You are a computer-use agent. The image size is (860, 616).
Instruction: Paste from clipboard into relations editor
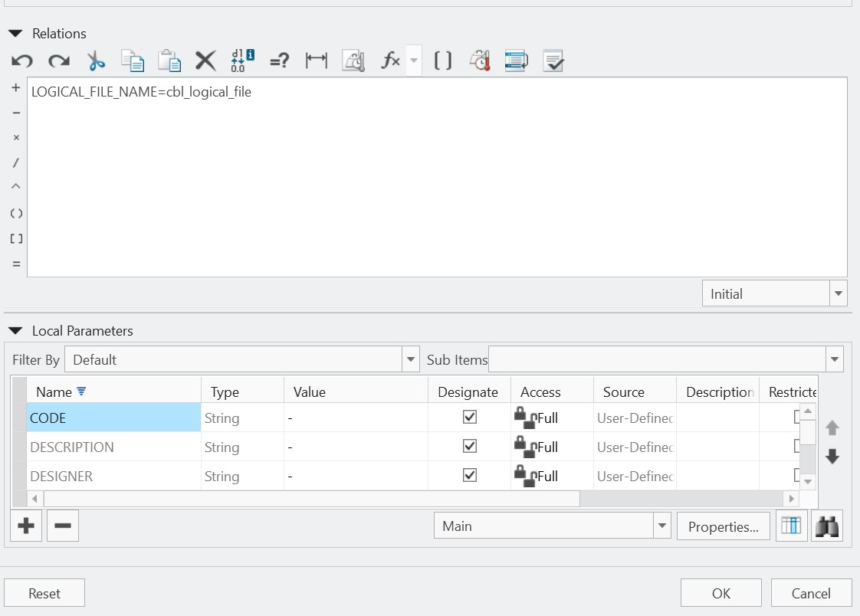pos(169,60)
